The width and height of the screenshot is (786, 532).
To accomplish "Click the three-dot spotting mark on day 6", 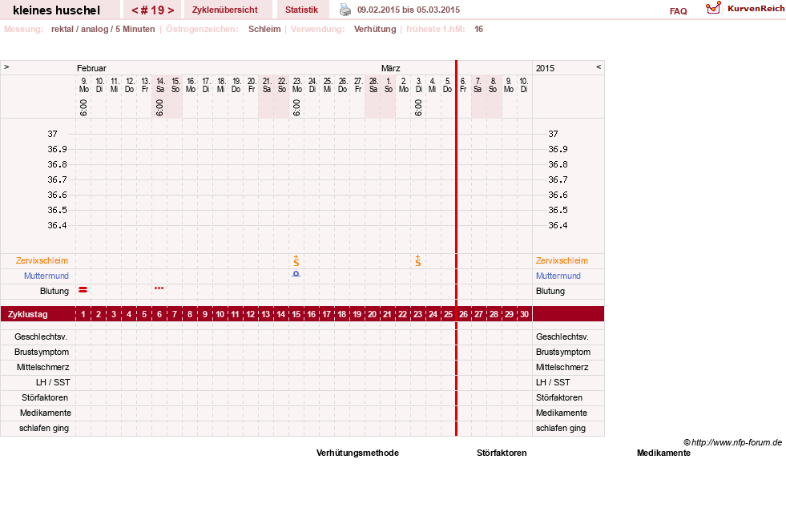I will [159, 288].
